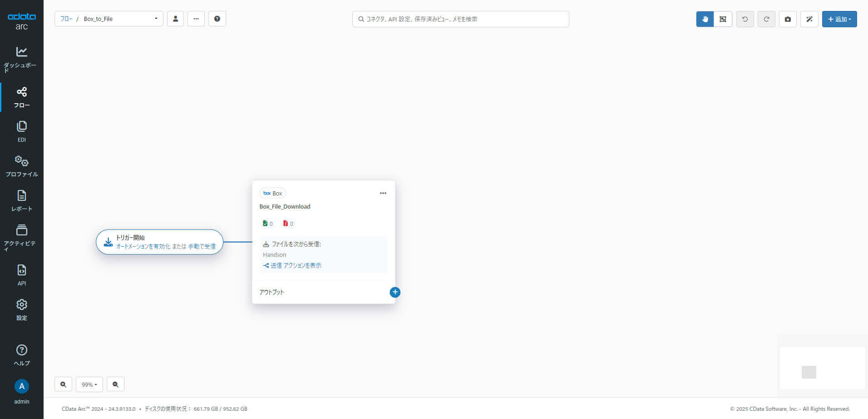Viewport: 868px width, 419px height.
Task: Open the ヘルプ section in the sidebar
Action: point(21,354)
